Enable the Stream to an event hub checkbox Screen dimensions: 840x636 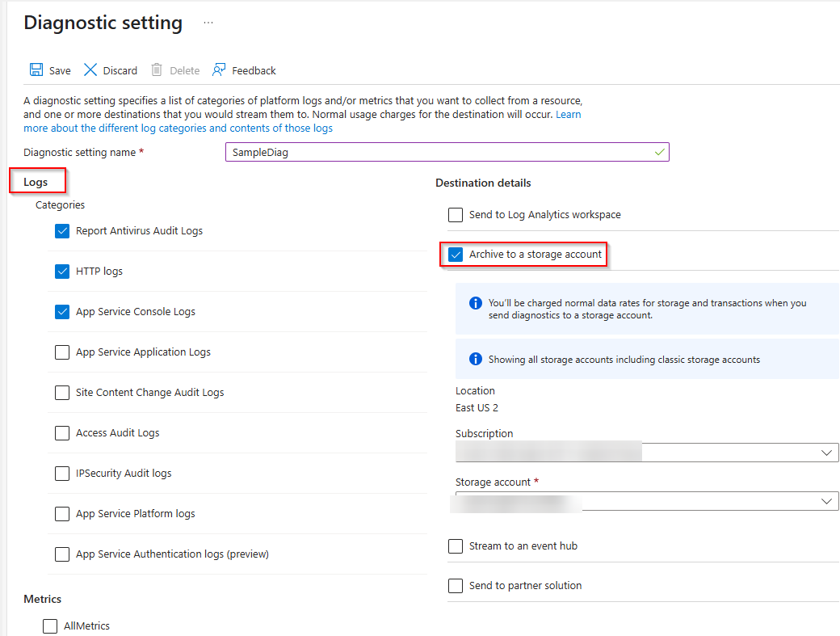coord(456,545)
